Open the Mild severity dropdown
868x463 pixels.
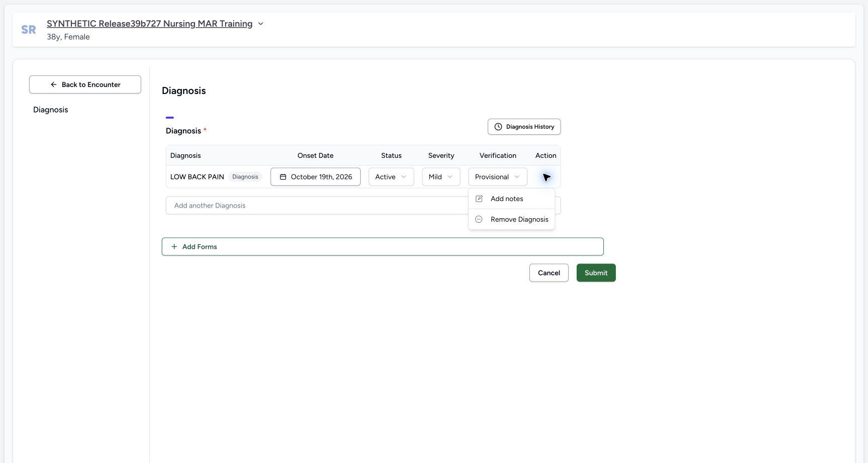pos(441,177)
